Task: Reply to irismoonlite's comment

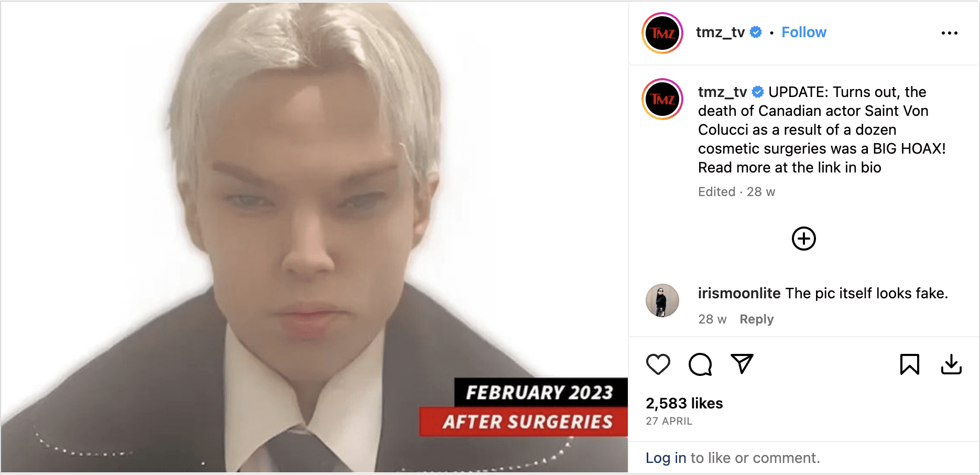Action: (x=756, y=319)
